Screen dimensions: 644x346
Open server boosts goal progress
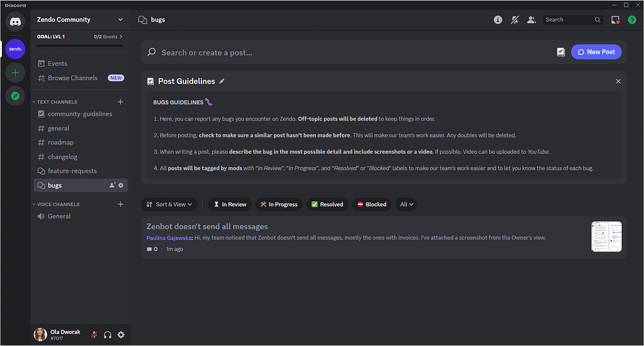pos(80,37)
